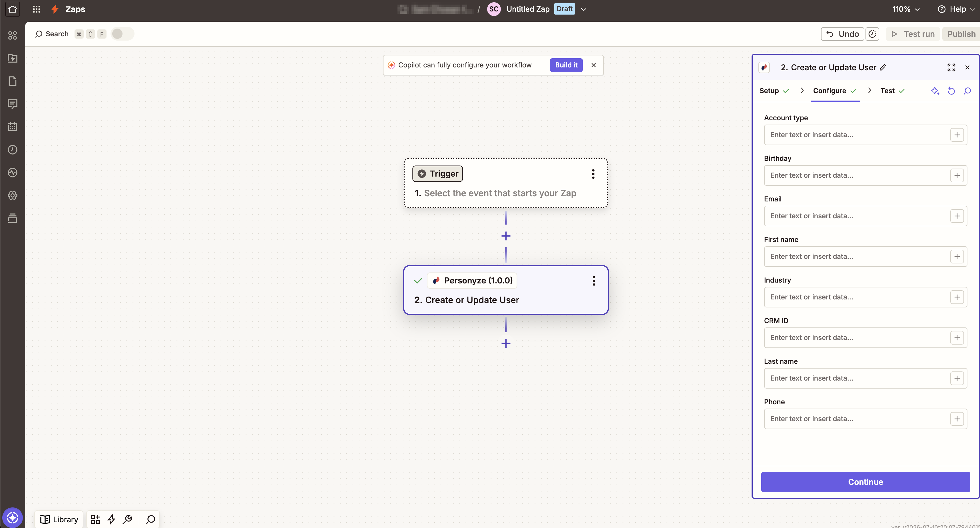Viewport: 980px width, 528px height.
Task: Add a step between Trigger and Personyze
Action: (x=506, y=236)
